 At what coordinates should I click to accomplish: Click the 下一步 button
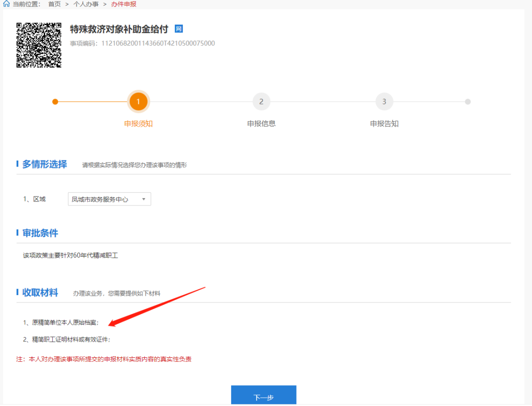(x=264, y=395)
